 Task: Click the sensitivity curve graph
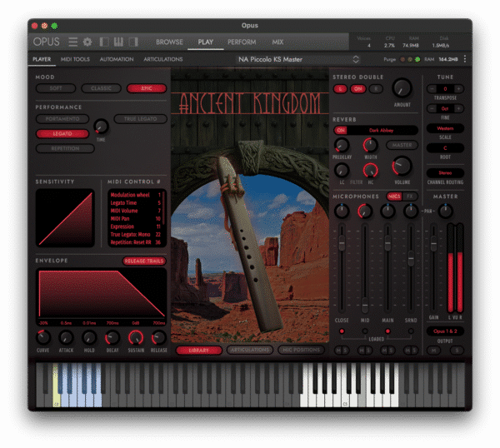[65, 218]
